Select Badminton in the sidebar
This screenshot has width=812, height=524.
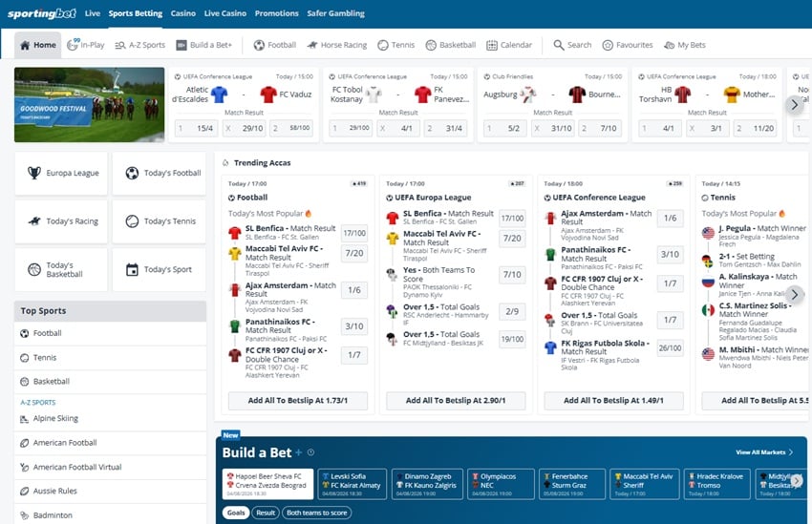tap(110, 515)
